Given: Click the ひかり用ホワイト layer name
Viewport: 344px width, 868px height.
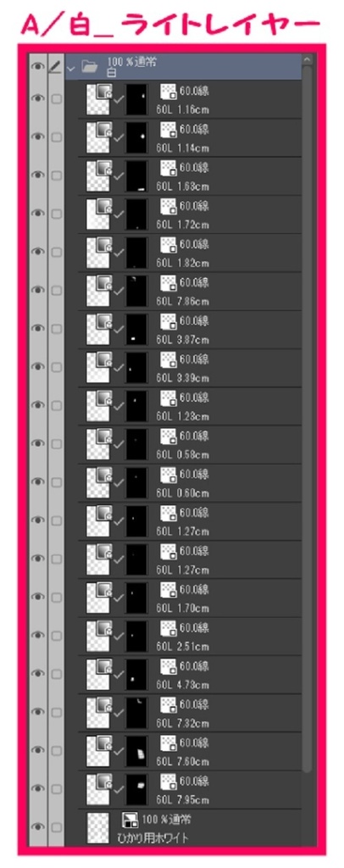Looking at the screenshot, I should 153,837.
